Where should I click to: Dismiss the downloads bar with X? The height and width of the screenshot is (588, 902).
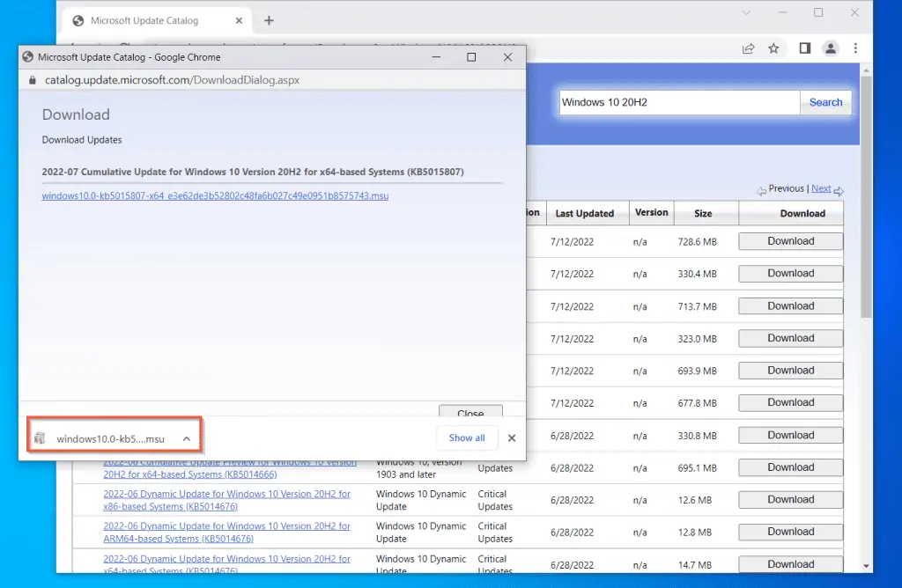tap(512, 438)
